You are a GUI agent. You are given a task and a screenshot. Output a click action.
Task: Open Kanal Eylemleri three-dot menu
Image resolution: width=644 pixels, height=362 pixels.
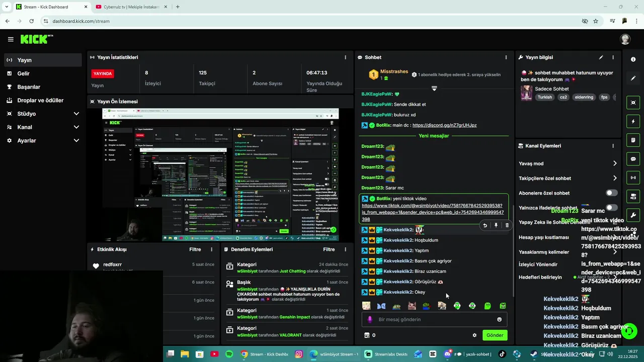(x=613, y=146)
